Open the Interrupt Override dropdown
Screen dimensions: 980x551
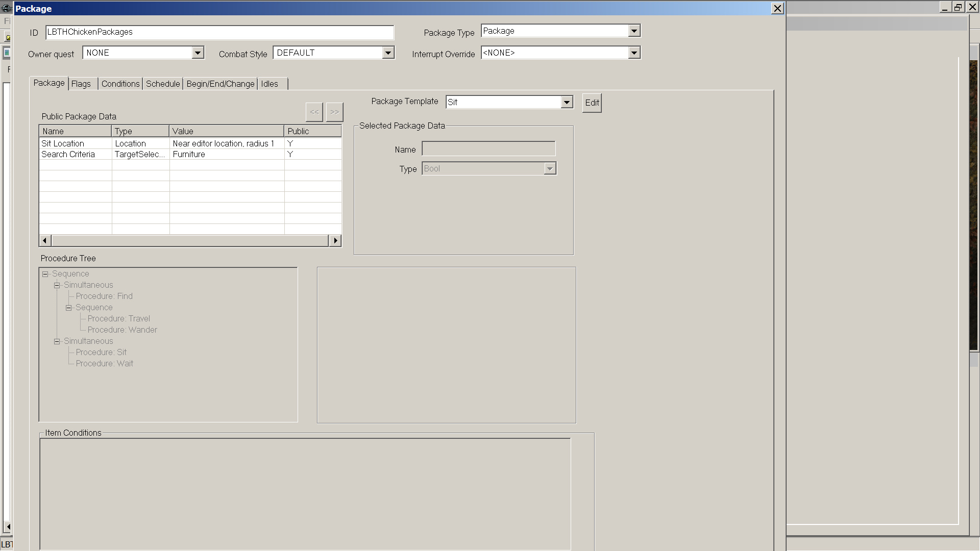634,53
